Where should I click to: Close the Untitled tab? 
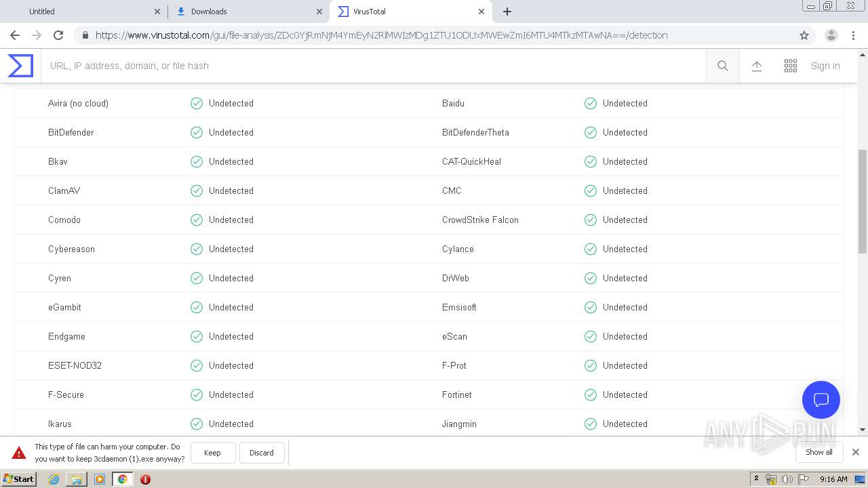point(157,12)
